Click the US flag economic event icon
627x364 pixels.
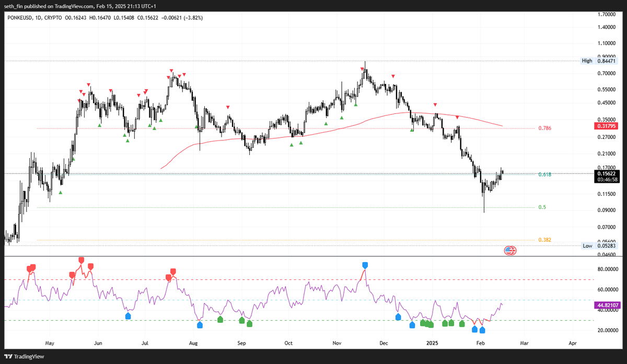click(510, 251)
